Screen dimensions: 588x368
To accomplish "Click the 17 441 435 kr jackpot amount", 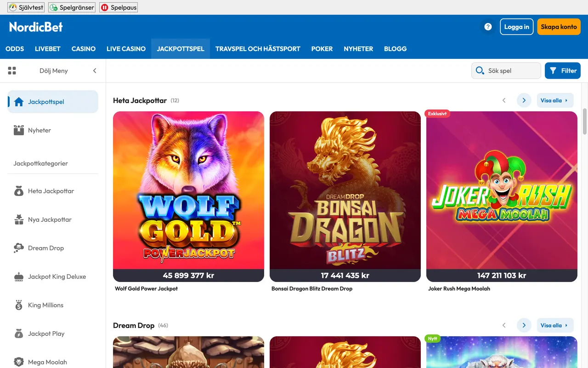I will 345,276.
